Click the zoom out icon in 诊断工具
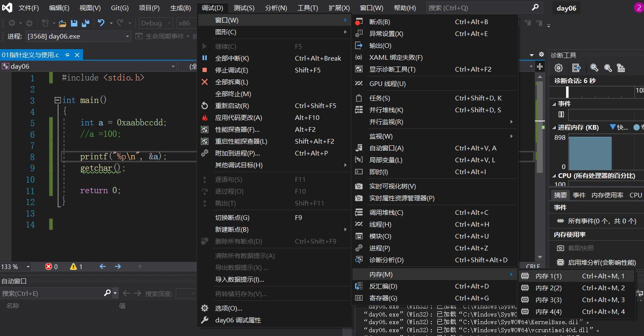 [608, 68]
